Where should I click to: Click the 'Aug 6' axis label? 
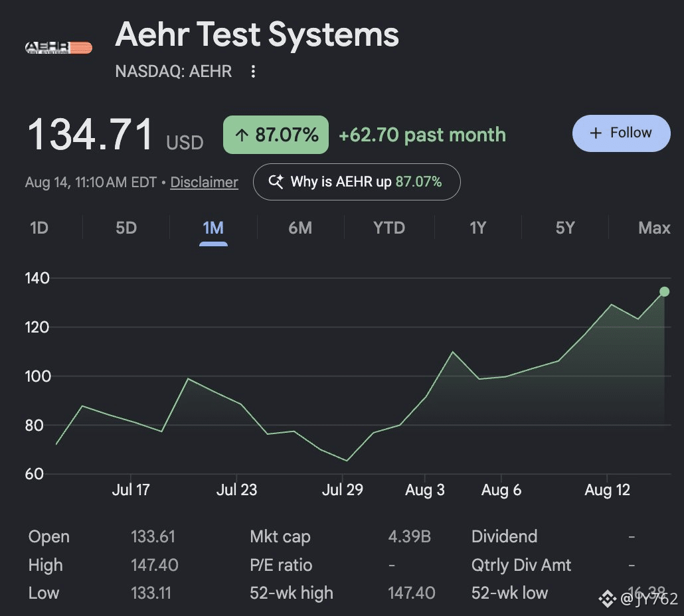[501, 490]
